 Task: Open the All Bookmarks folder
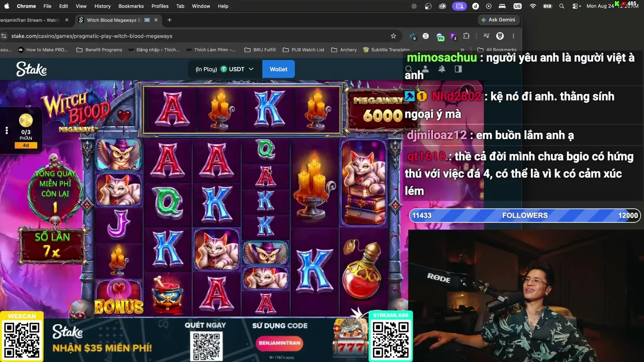497,50
